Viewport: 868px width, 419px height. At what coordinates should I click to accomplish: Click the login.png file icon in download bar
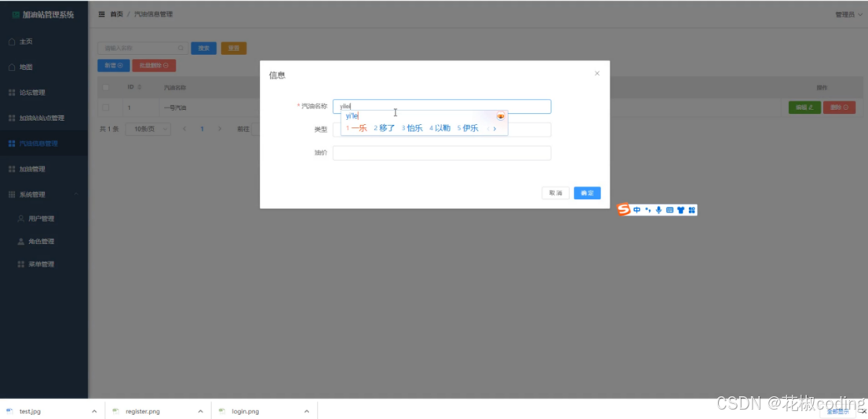tap(222, 411)
